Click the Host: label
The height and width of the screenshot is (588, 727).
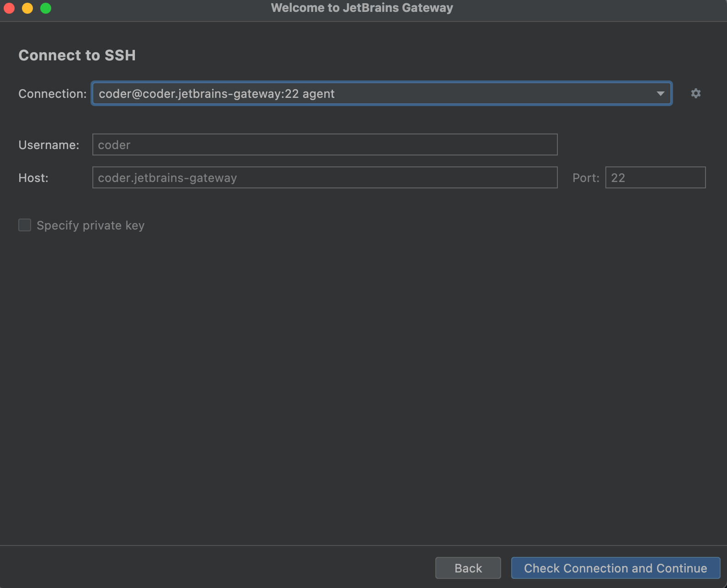tap(33, 178)
